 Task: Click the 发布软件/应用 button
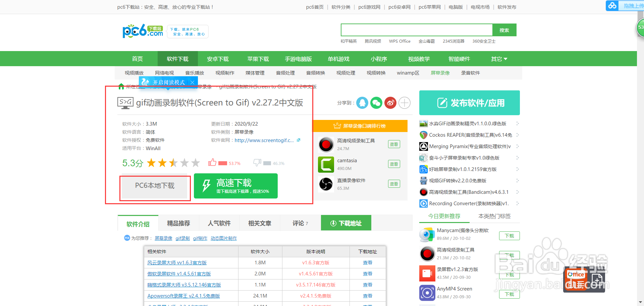(x=469, y=103)
